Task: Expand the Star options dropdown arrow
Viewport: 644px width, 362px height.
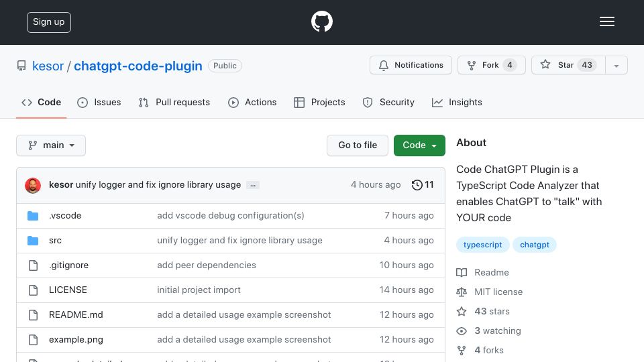Action: [616, 65]
